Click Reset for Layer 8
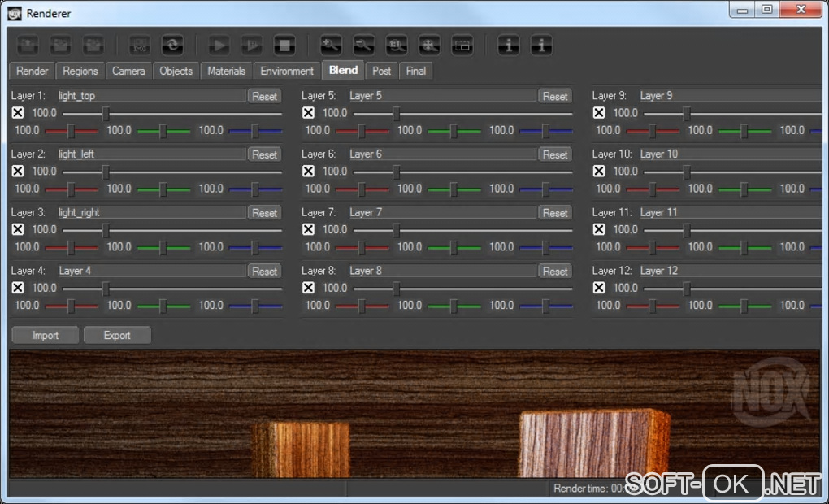The image size is (829, 504). click(x=555, y=271)
